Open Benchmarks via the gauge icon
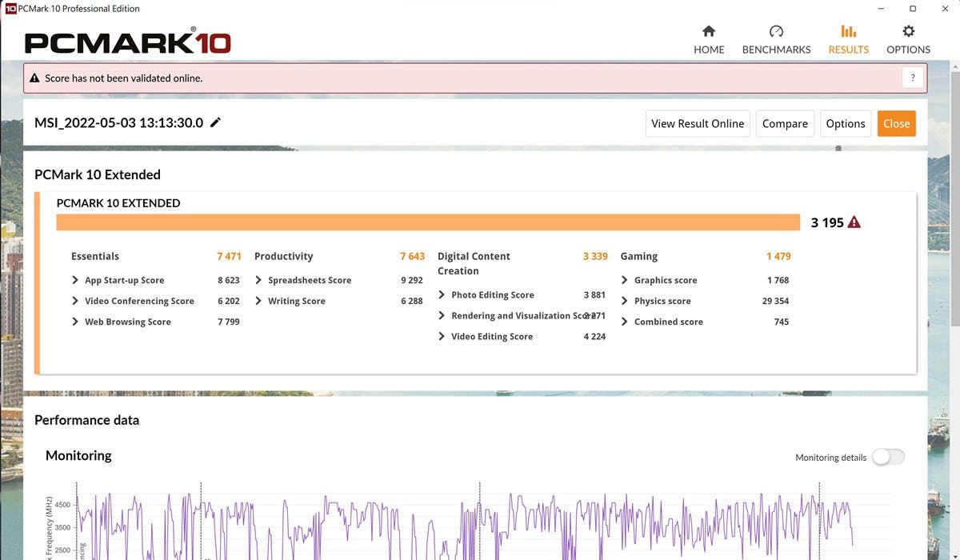 tap(776, 32)
